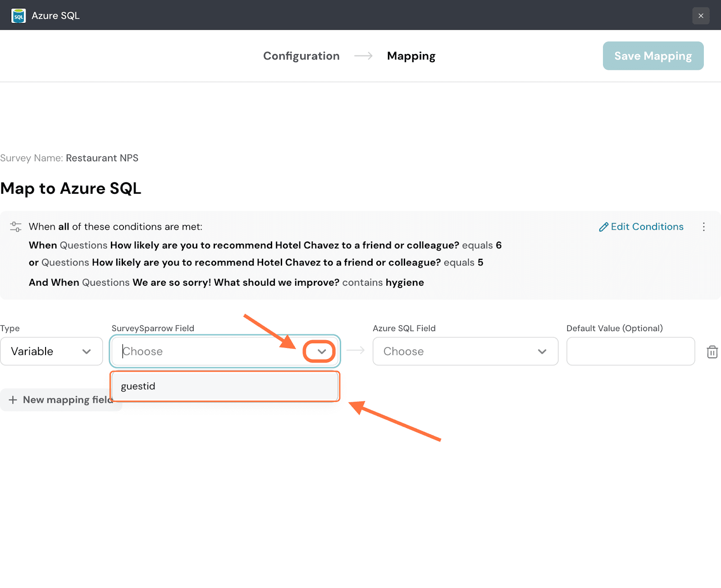Click the chevron in the Type dropdown
Screen dimensions: 721x588
point(87,351)
